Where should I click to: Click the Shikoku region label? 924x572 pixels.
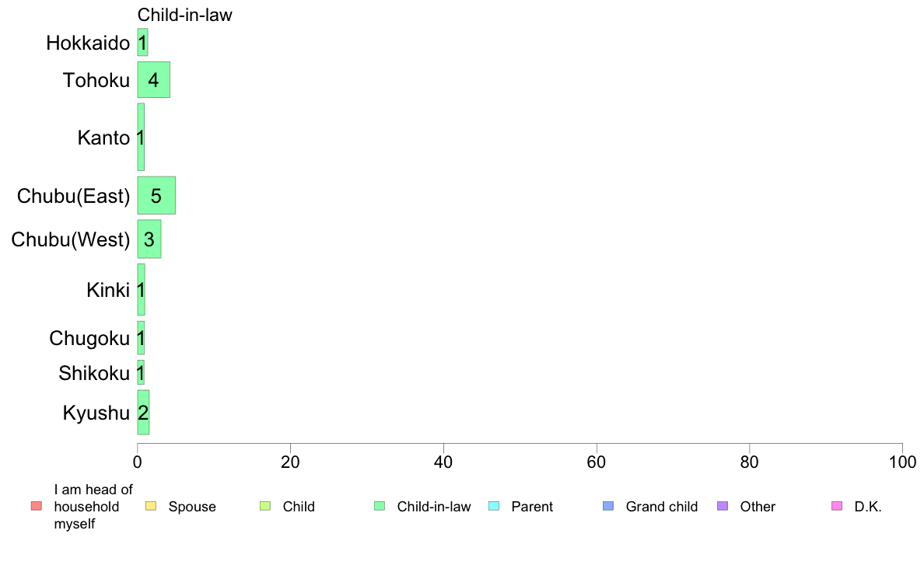click(94, 373)
